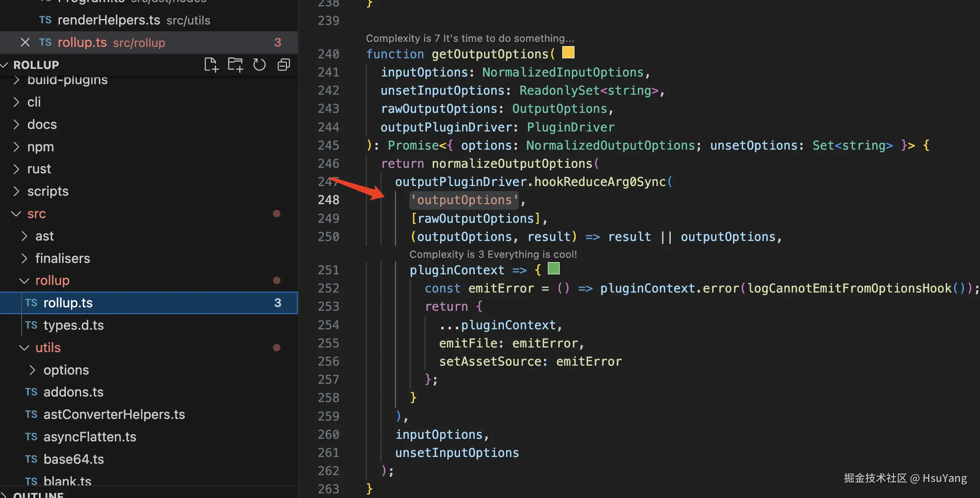Viewport: 980px width, 498px height.
Task: Collapse the src folder
Action: point(17,214)
